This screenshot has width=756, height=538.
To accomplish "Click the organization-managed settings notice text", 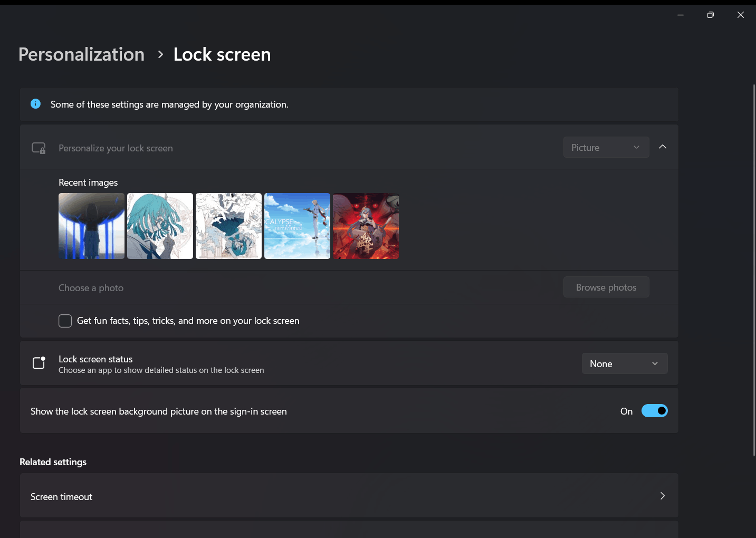I will coord(169,104).
